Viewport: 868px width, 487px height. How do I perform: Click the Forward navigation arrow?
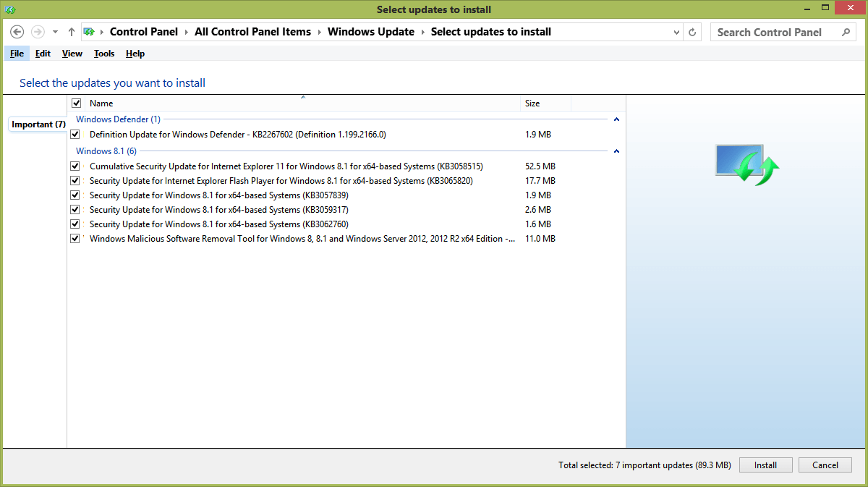click(38, 32)
